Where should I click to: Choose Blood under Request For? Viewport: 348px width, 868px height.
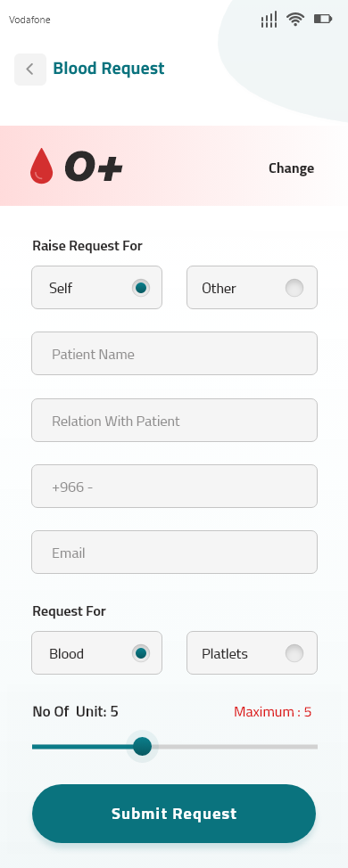click(x=97, y=652)
